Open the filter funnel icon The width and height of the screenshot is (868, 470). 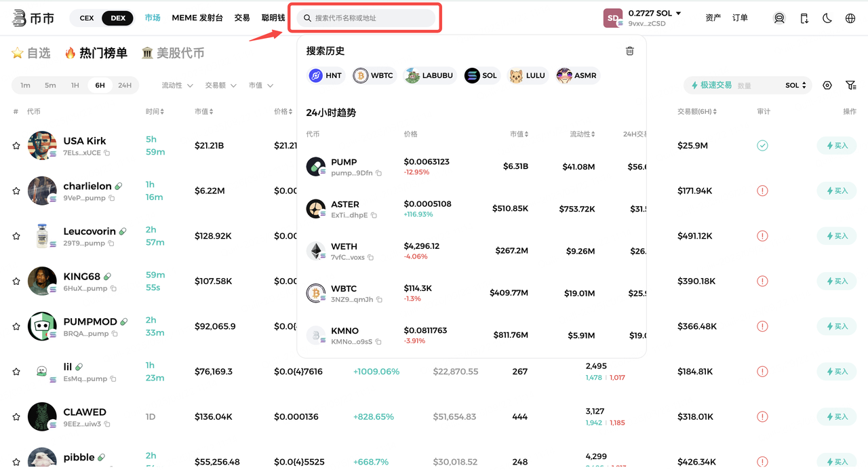[x=850, y=85]
